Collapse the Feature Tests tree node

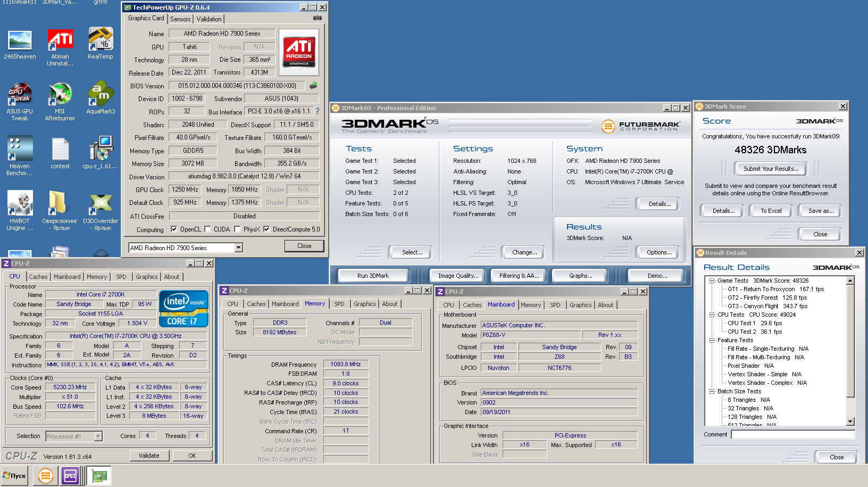[712, 340]
